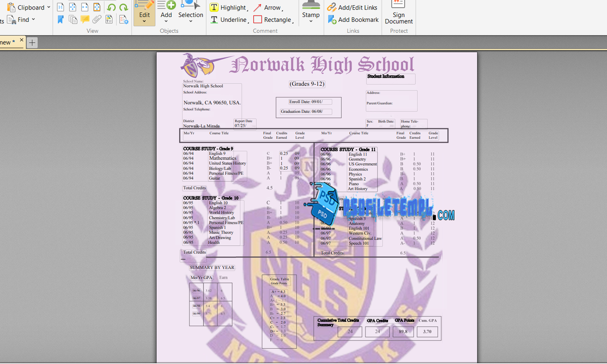Open the Clipboard dropdown

tap(28, 8)
